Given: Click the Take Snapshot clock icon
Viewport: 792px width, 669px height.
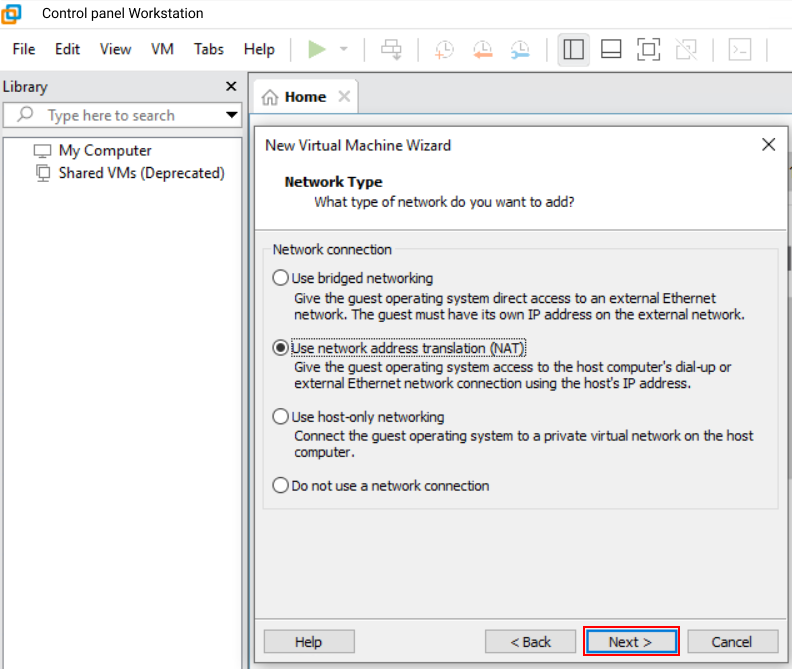Looking at the screenshot, I should pos(443,49).
